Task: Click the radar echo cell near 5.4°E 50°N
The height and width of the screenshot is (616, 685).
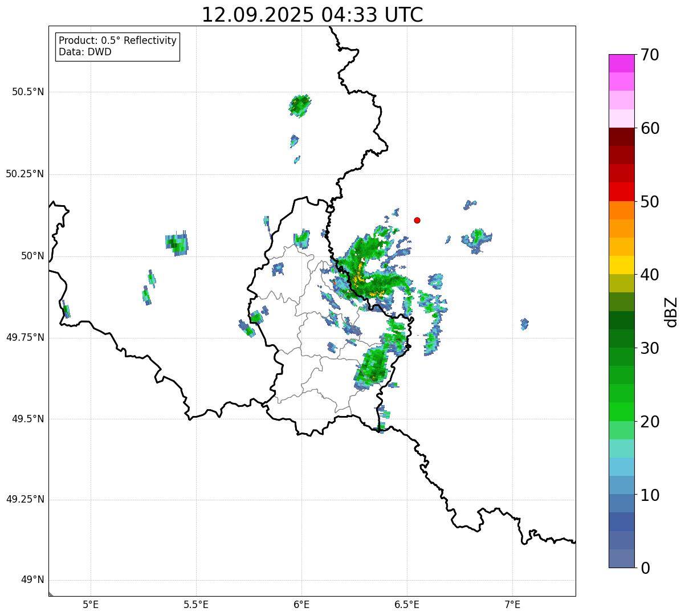Action: coord(177,244)
